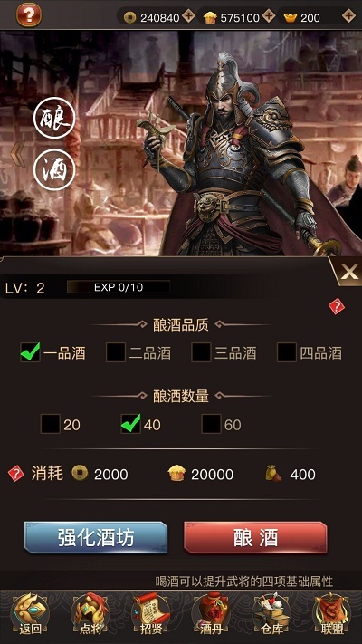This screenshot has height=644, width=362.
Task: Open 招贤 recruitment scroll icon
Action: coord(150,614)
